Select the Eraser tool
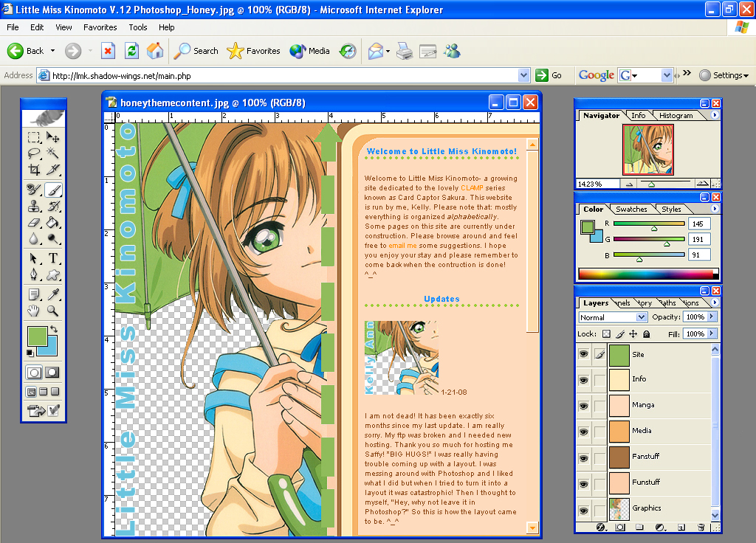The image size is (756, 543). coord(34,223)
